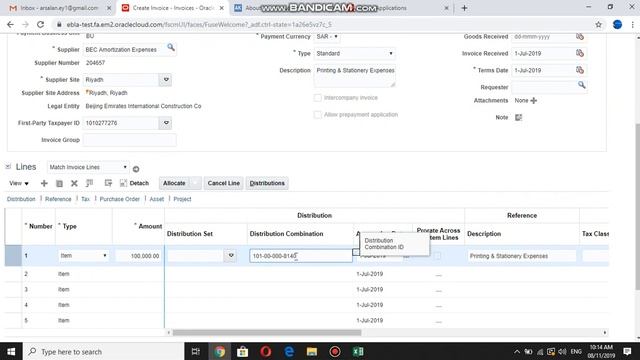Duplicate selected invoice line icon

tap(59, 183)
